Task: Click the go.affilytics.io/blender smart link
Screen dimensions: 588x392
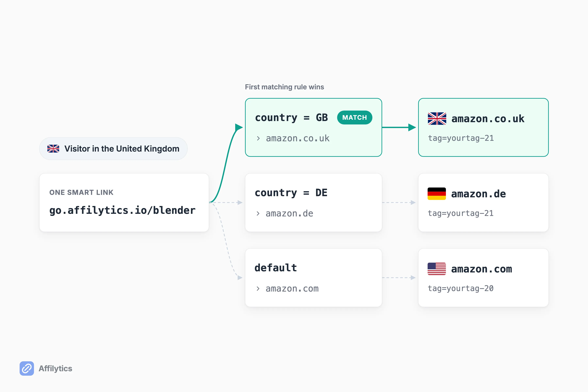Action: pyautogui.click(x=122, y=210)
